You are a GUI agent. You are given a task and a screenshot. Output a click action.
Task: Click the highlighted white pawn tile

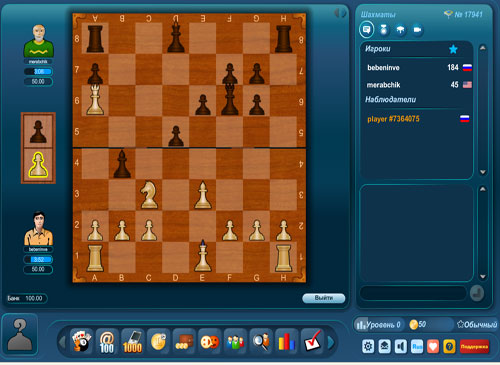(x=38, y=165)
